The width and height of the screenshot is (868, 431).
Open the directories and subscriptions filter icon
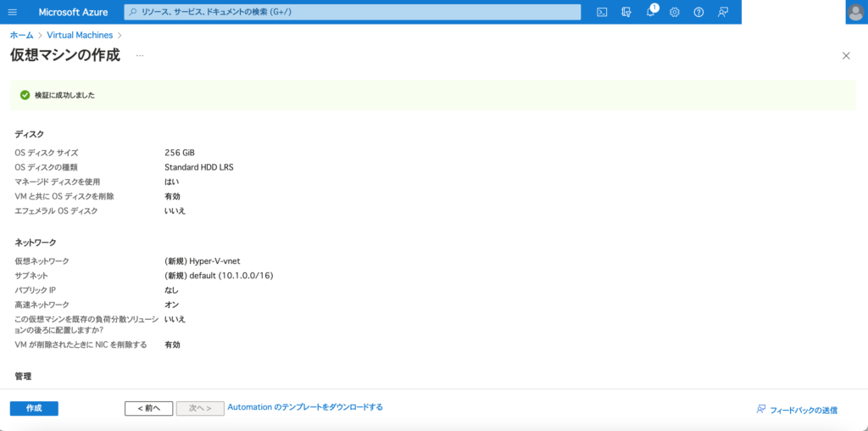[626, 12]
